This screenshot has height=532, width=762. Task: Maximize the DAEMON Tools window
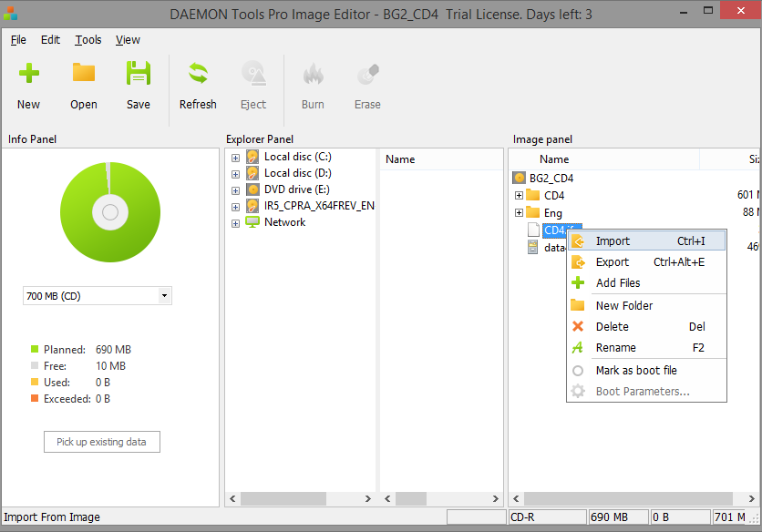coord(708,11)
